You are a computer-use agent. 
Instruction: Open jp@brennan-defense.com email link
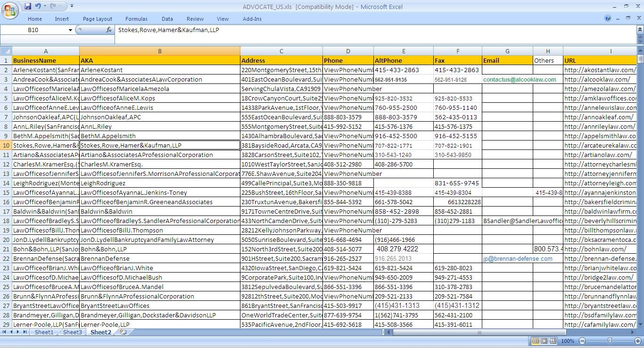(x=518, y=259)
